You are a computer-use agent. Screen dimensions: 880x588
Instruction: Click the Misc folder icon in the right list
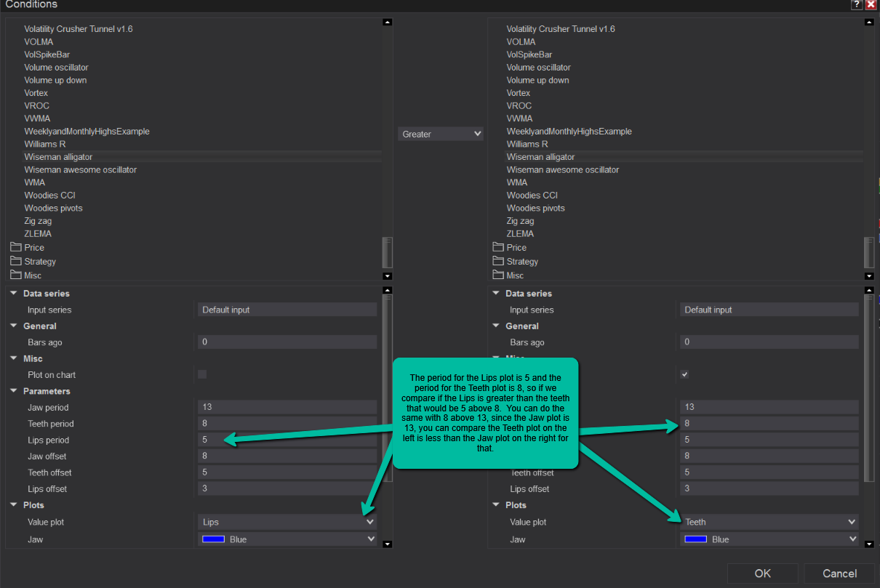[x=498, y=275]
